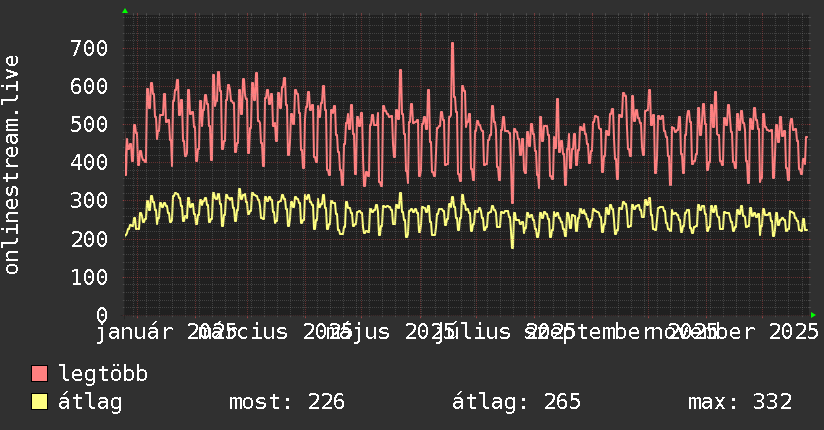Click the red legtöbb legend swatch
Image resolution: width=824 pixels, height=430 pixels.
pos(39,374)
